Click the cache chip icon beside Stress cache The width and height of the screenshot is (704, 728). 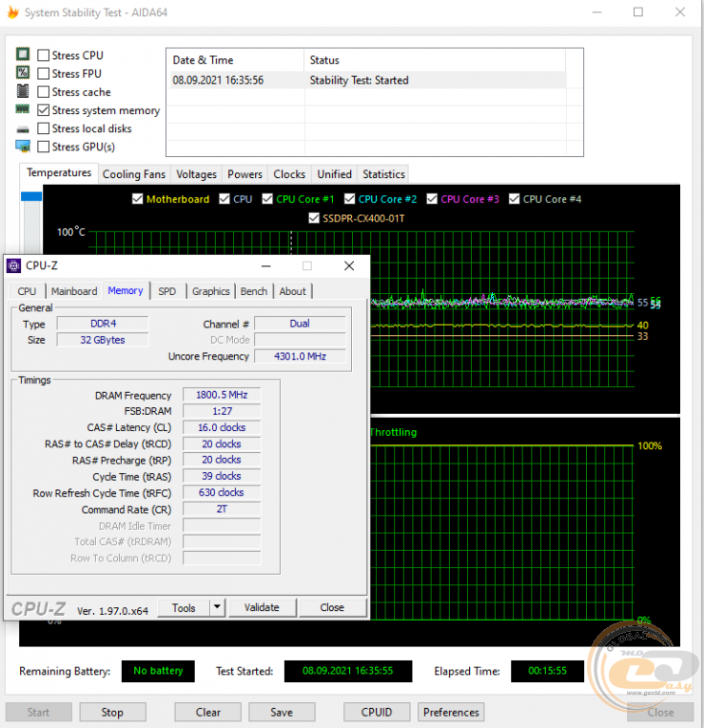click(23, 91)
